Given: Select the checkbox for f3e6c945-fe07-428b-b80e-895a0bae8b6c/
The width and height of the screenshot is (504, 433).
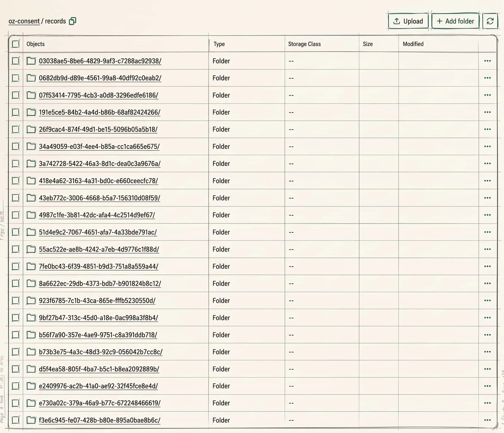Looking at the screenshot, I should [x=16, y=420].
